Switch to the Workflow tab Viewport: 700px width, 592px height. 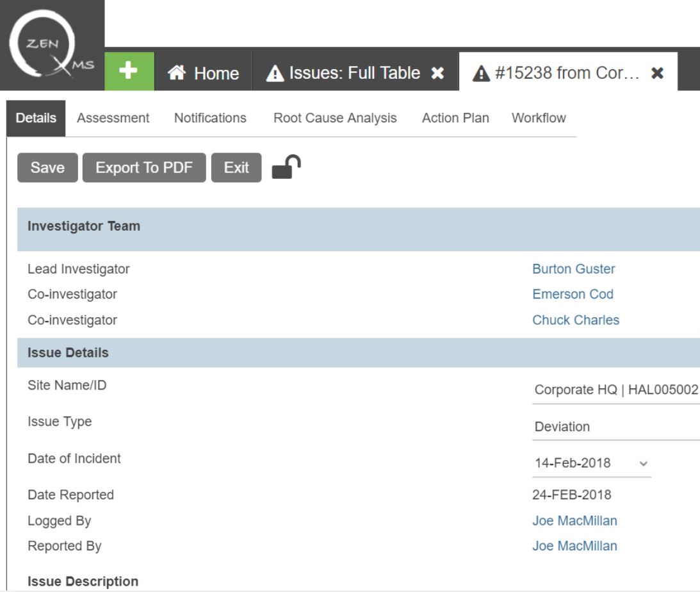pyautogui.click(x=539, y=118)
